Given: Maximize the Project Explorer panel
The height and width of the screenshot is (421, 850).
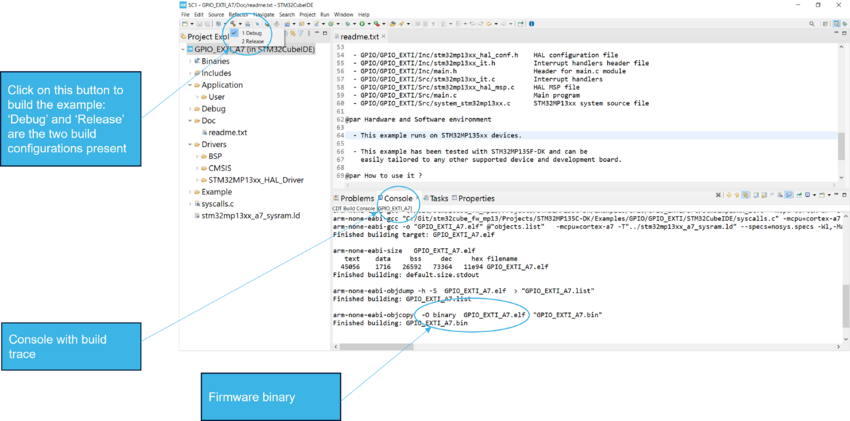Looking at the screenshot, I should [x=325, y=33].
